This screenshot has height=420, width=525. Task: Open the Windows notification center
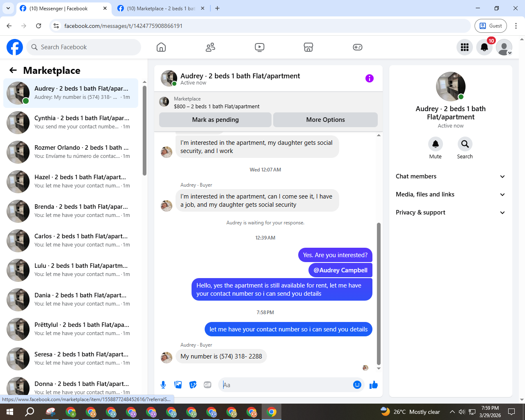[x=511, y=412]
